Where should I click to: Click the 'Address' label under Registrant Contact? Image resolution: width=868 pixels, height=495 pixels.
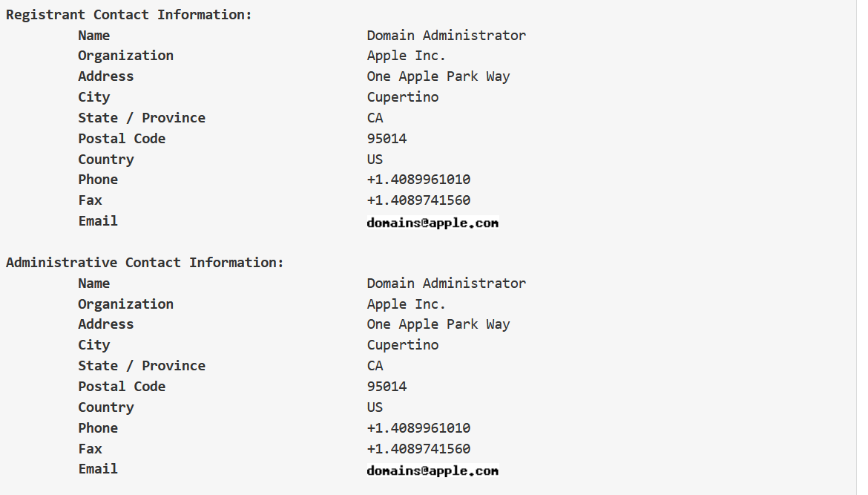[106, 76]
